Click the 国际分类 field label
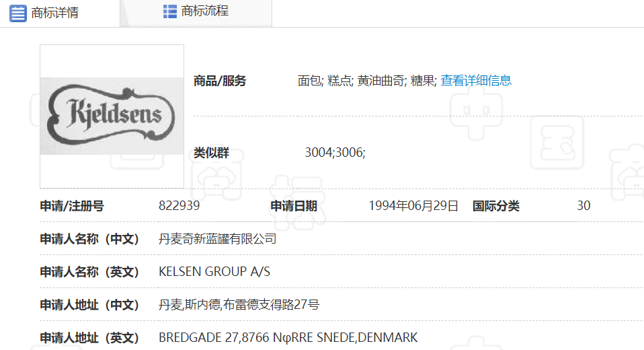 [496, 206]
